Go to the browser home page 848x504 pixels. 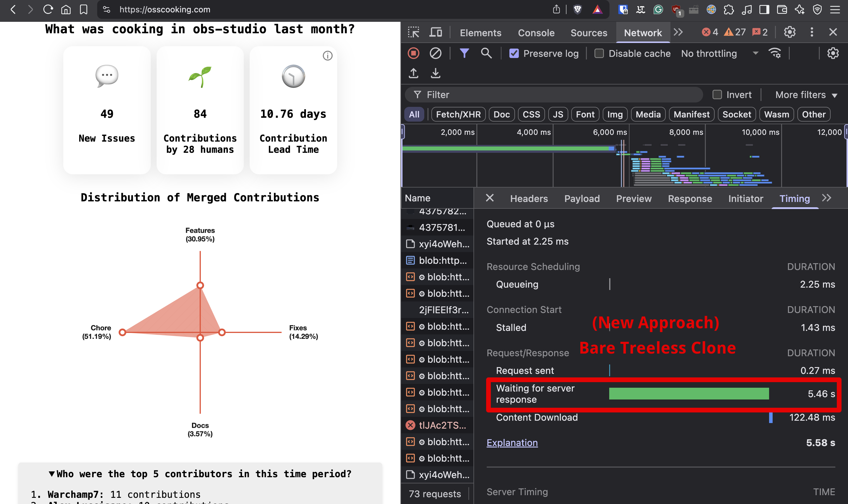[x=66, y=9]
